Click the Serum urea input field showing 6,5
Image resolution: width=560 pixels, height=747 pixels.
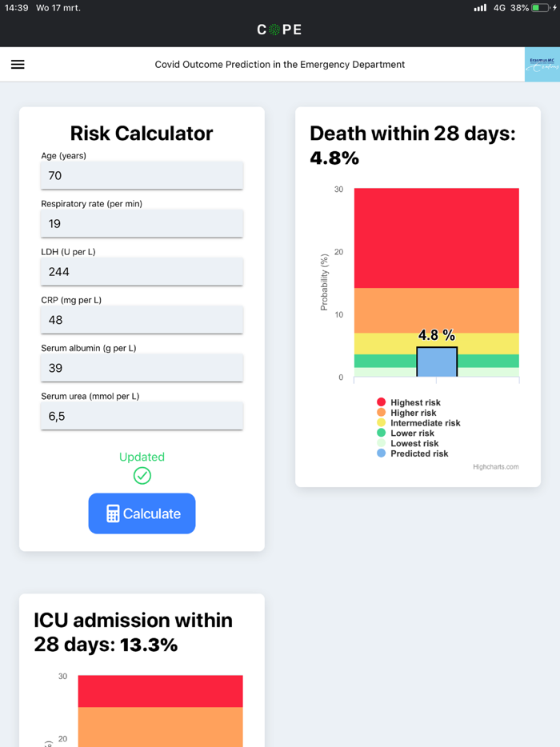click(x=142, y=415)
